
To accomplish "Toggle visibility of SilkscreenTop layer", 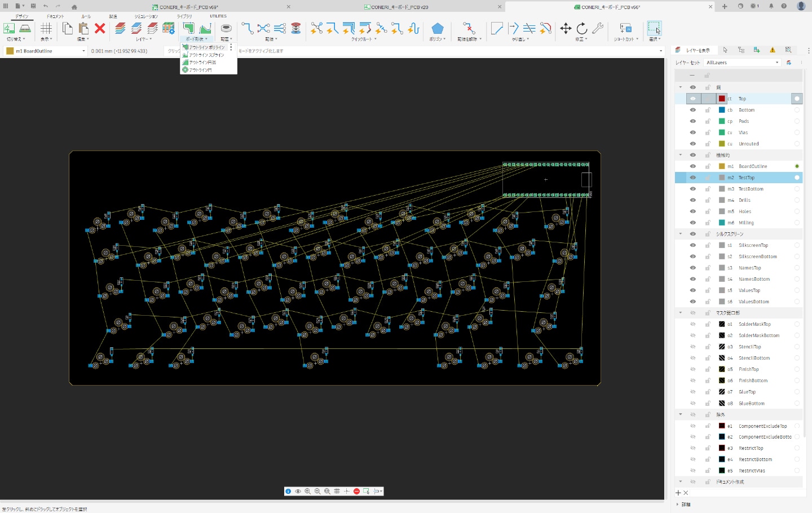I will pos(692,245).
